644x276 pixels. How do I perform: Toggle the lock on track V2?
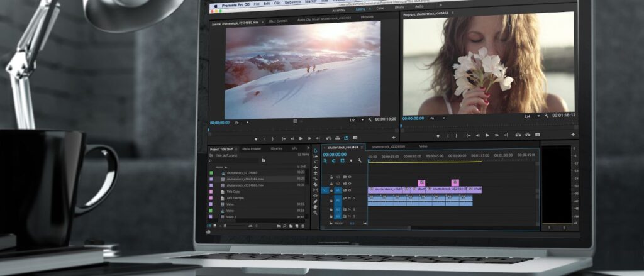point(331,184)
